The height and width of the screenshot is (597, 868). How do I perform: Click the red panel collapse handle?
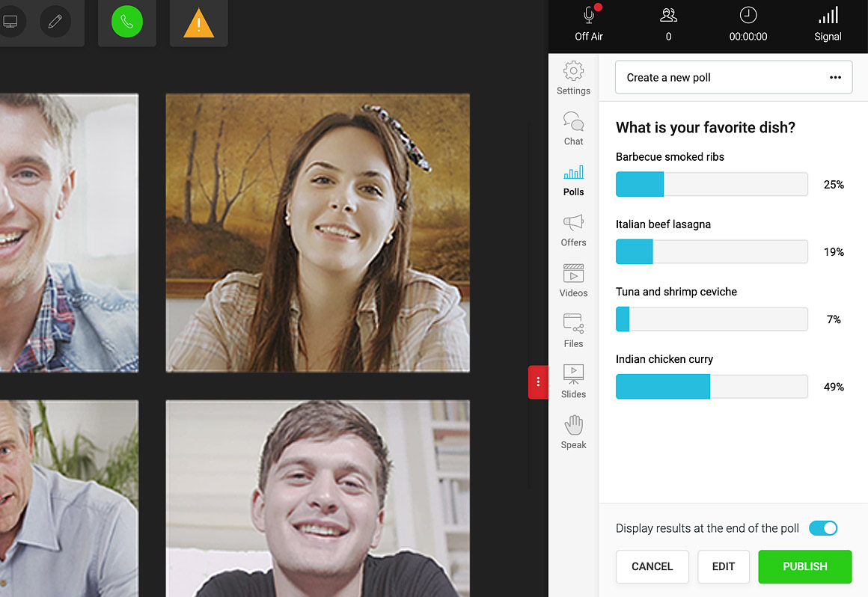pyautogui.click(x=538, y=382)
